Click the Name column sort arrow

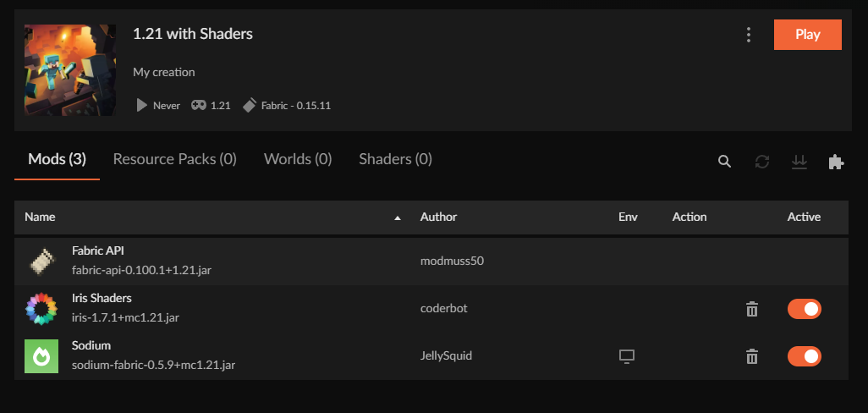tap(397, 218)
